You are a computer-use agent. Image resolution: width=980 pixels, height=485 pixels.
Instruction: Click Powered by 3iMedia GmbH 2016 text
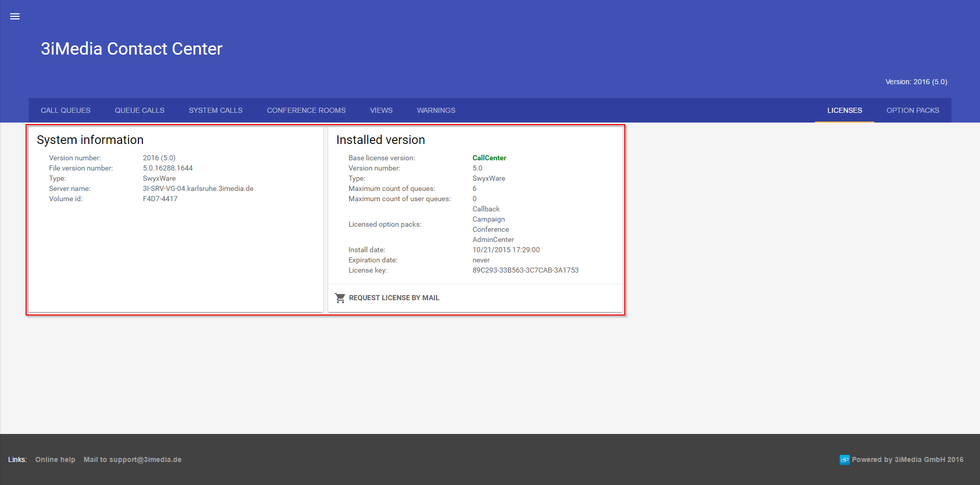907,459
